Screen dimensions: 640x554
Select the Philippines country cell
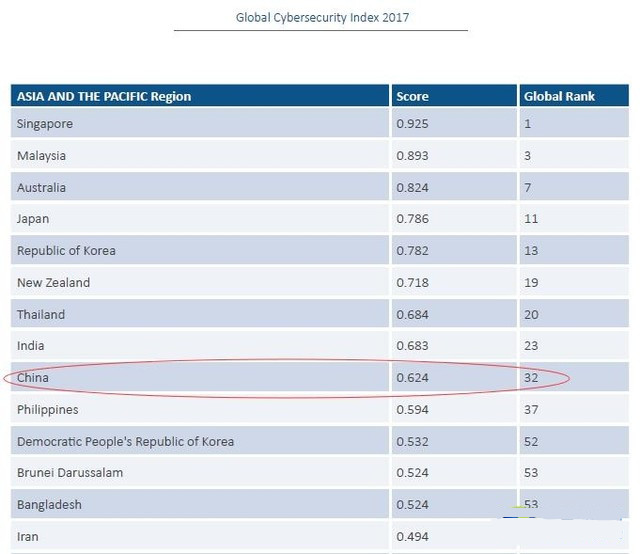coord(200,409)
